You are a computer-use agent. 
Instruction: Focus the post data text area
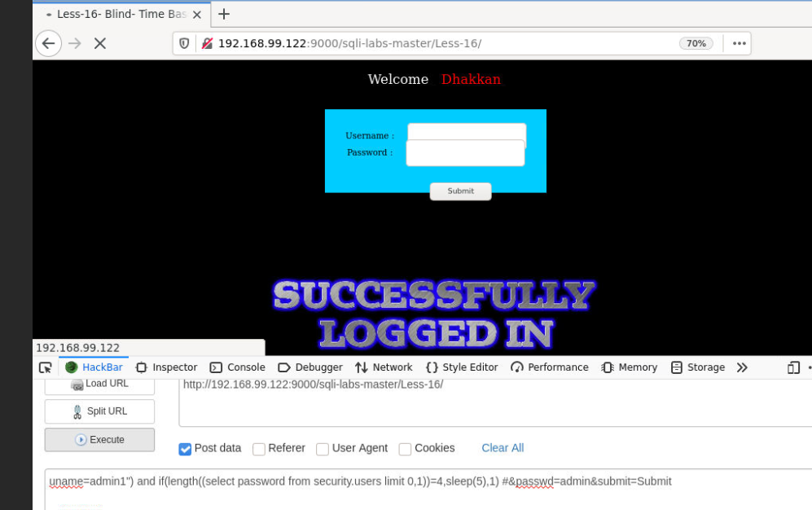coord(428,490)
